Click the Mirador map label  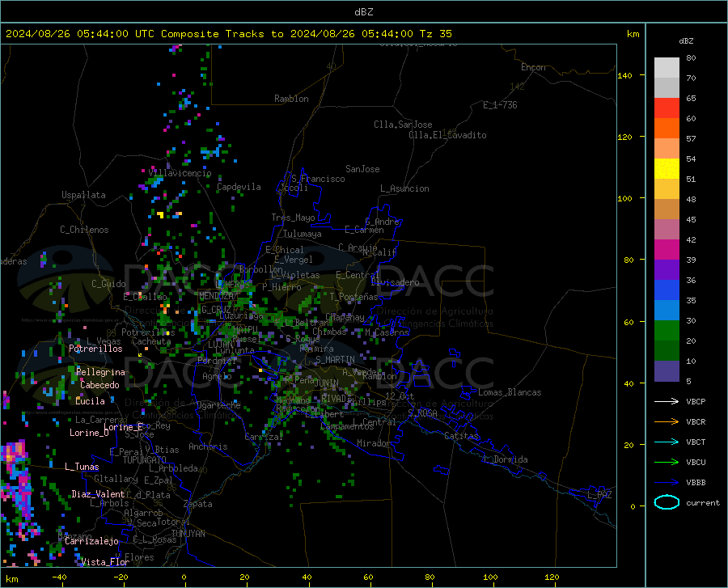pyautogui.click(x=374, y=443)
